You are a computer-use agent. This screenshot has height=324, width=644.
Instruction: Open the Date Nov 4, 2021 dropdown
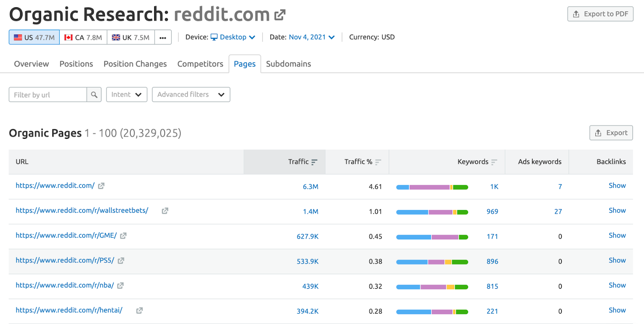(x=312, y=37)
